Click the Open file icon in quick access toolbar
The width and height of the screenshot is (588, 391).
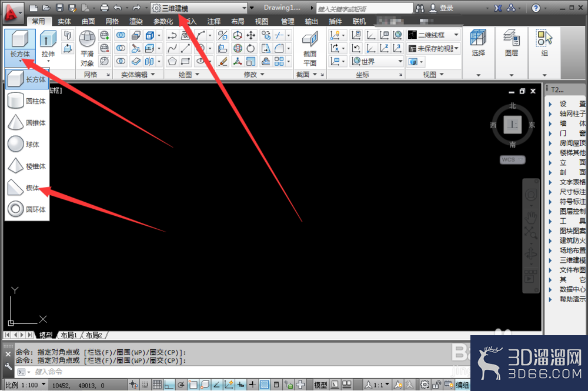click(x=46, y=8)
